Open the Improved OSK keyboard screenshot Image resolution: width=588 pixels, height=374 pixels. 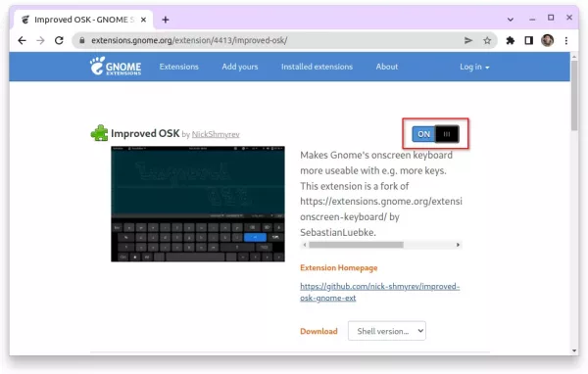pos(198,204)
